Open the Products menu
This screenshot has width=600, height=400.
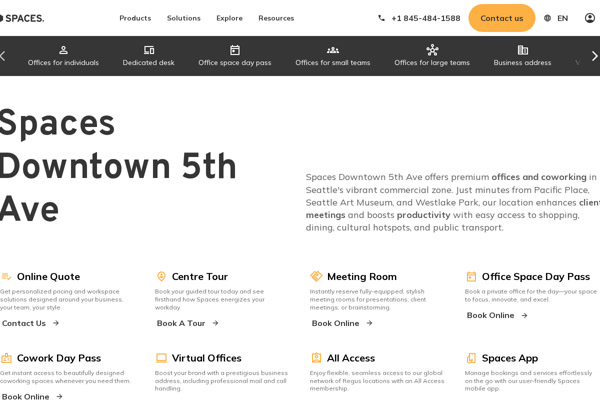tap(135, 18)
